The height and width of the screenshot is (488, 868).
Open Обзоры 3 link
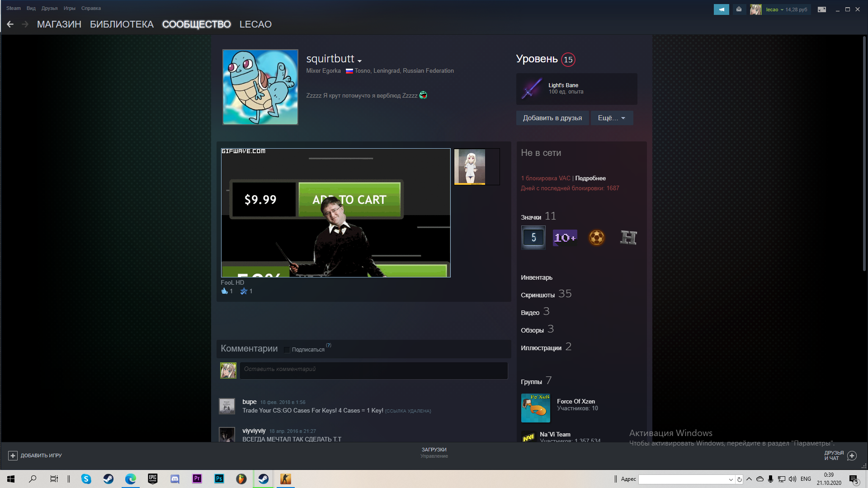537,329
